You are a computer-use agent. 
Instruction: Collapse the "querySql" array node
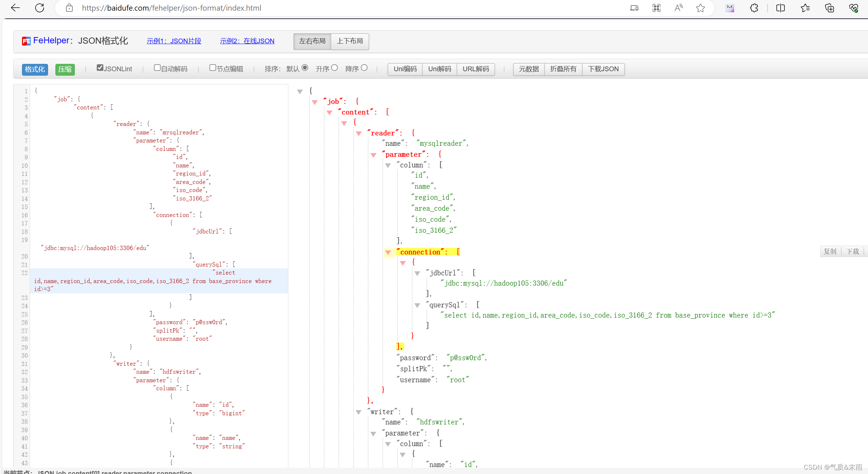click(x=417, y=305)
